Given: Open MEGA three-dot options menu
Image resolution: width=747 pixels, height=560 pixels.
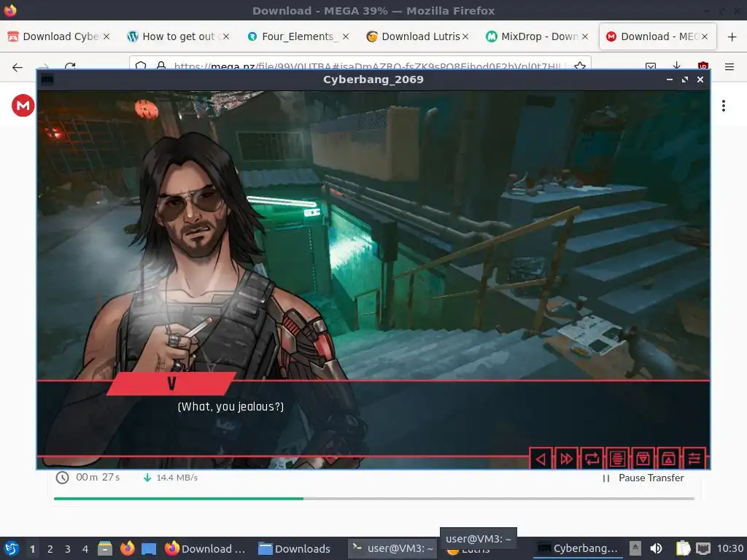Looking at the screenshot, I should (x=723, y=106).
